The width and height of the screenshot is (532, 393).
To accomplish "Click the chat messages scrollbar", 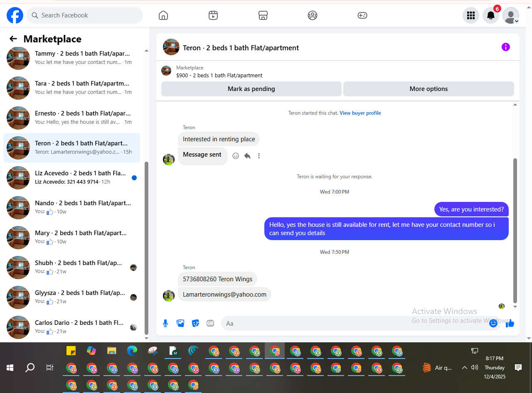I will click(x=515, y=231).
